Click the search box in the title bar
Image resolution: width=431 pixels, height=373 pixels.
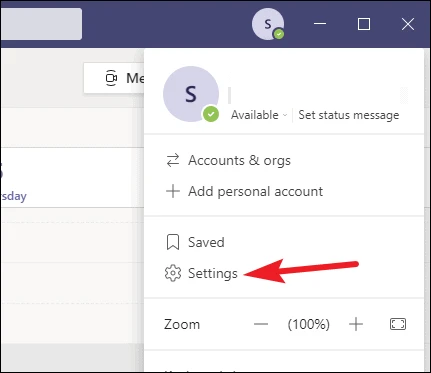tap(41, 24)
